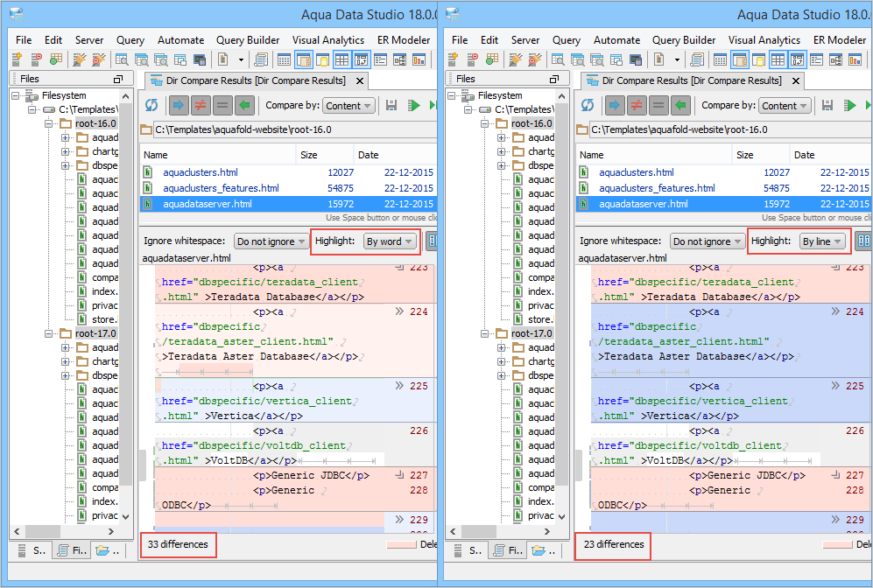Close the Dir Compare Results tab, left window
Viewport: 873px width, 588px height.
click(359, 80)
